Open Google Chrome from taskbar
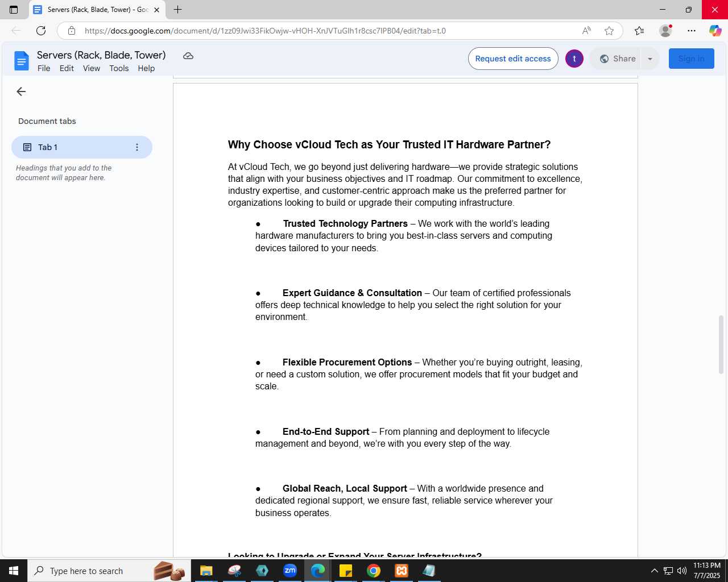Image resolution: width=728 pixels, height=582 pixels. pos(374,571)
